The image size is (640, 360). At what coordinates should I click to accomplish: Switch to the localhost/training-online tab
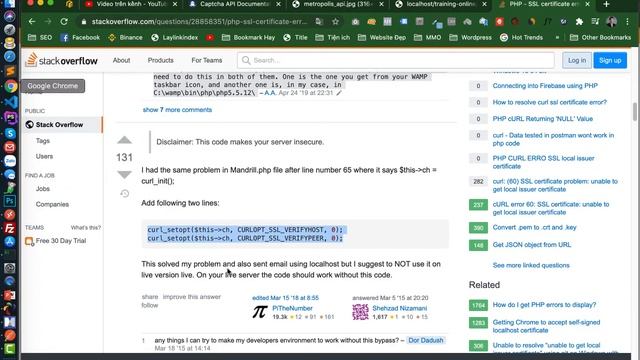[441, 4]
